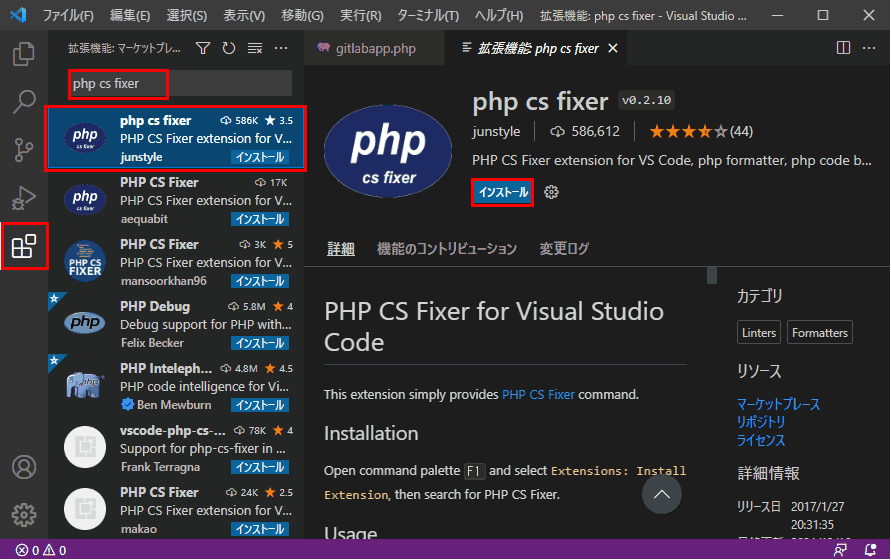Viewport: 891px width, 560px height.
Task: Open the リポジトリ resource link
Action: (761, 422)
